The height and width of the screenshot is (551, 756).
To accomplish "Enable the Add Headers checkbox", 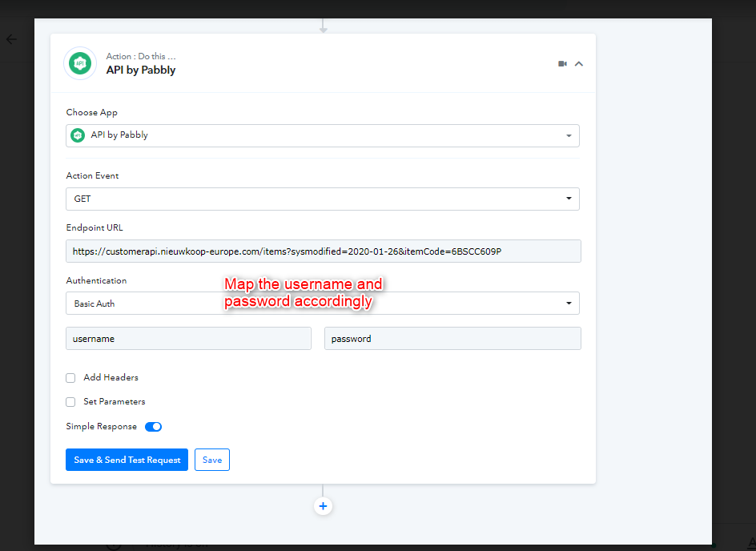I will 70,378.
